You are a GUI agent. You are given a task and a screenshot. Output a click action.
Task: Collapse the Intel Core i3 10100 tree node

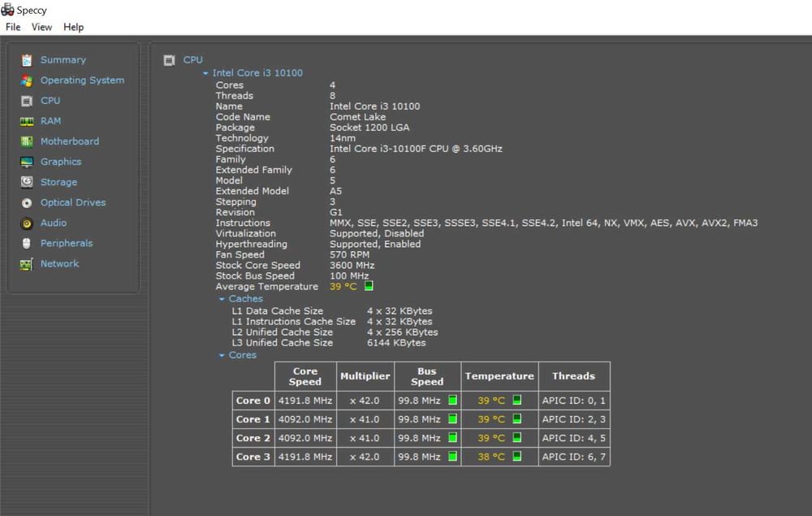205,74
